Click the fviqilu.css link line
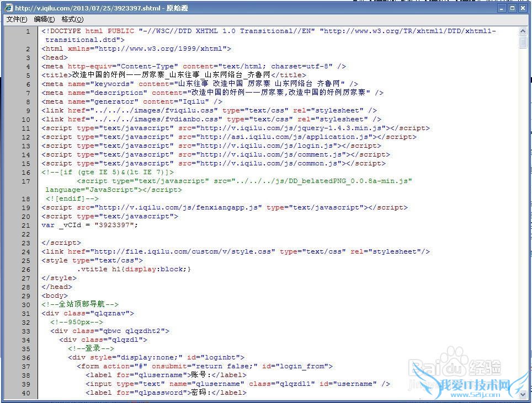 click(x=209, y=110)
